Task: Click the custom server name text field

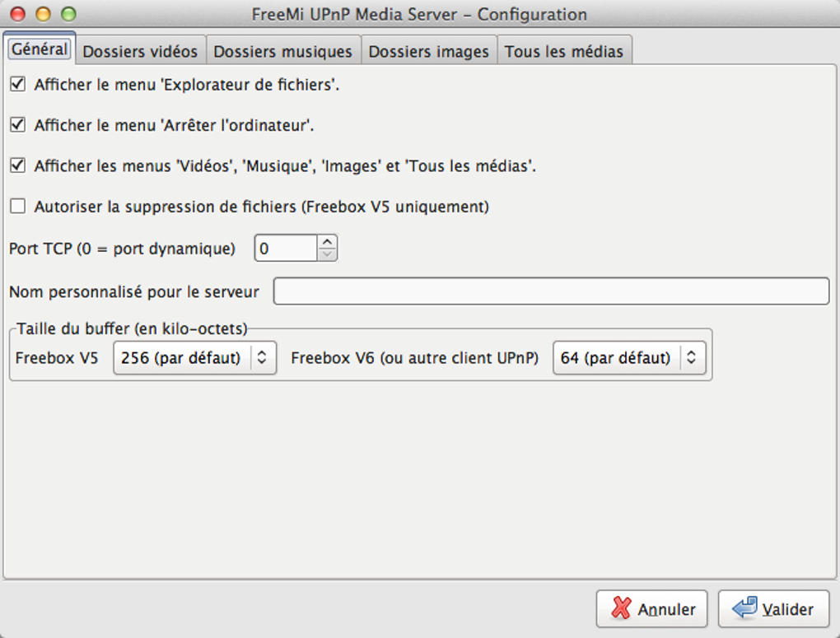Action: point(551,291)
